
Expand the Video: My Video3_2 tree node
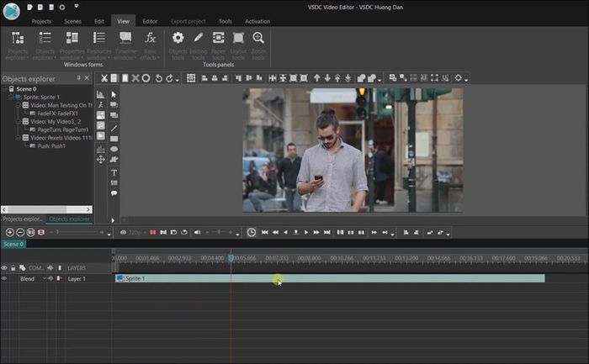[19, 121]
